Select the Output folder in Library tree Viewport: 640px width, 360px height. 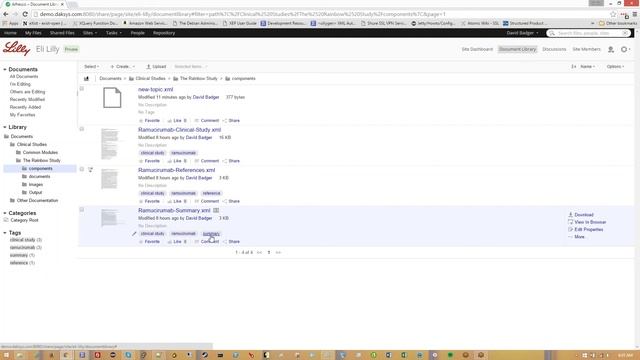[x=35, y=193]
